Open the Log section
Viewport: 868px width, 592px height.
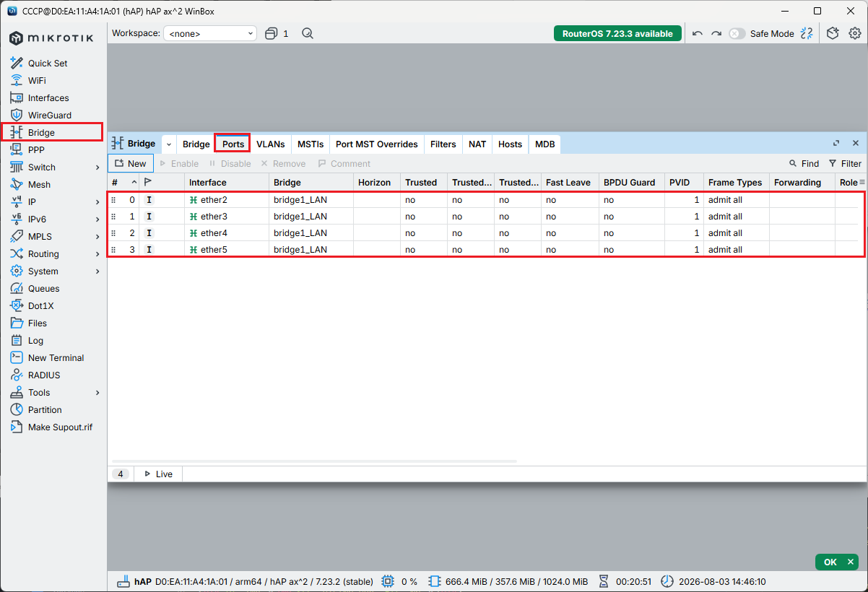[35, 341]
